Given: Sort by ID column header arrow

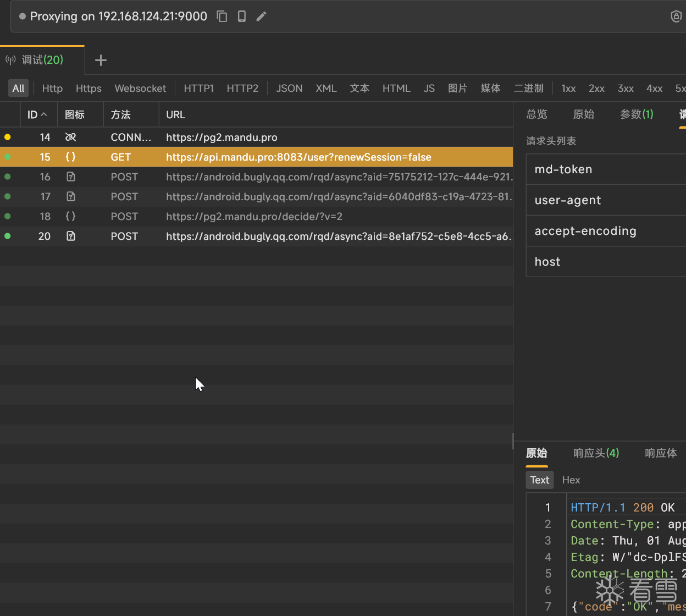Looking at the screenshot, I should [44, 115].
